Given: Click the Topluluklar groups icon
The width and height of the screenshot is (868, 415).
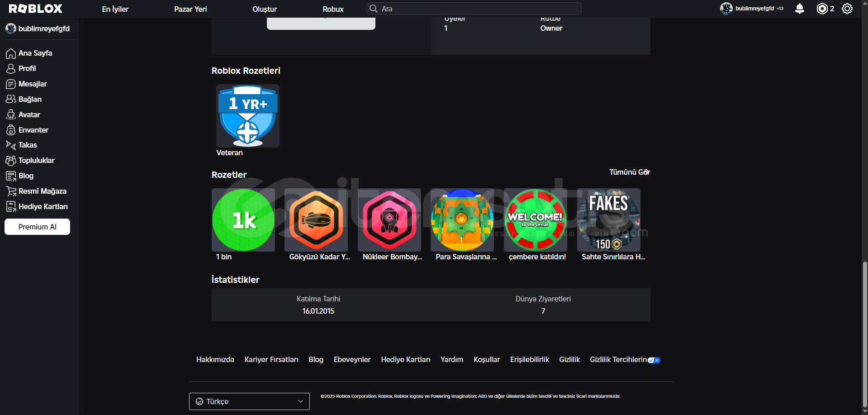Looking at the screenshot, I should click(11, 161).
